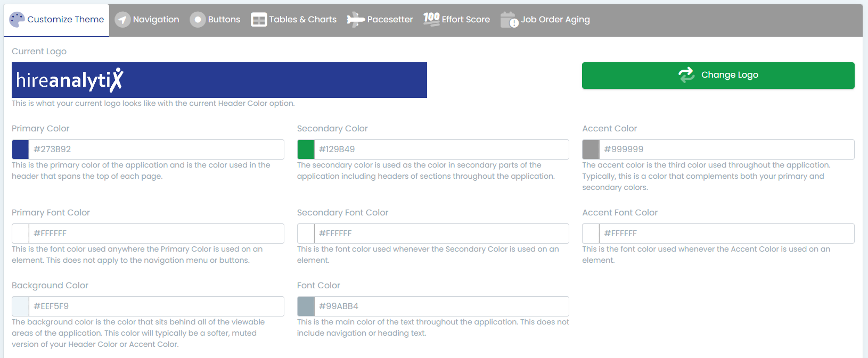Click the Background Color field #EEF5F9
The image size is (868, 358).
tap(157, 306)
